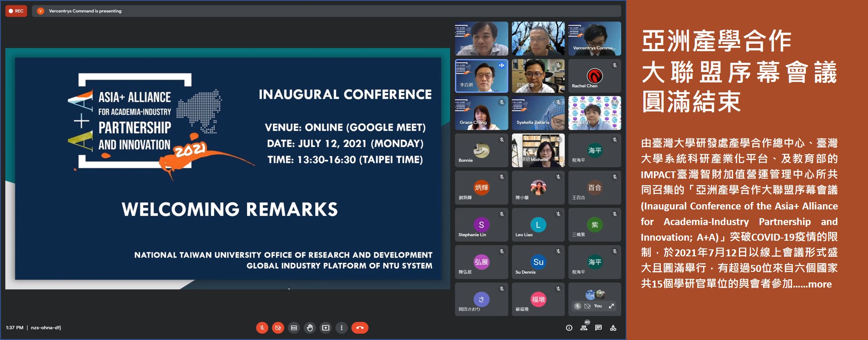Click the muted mic icon in the You tile

pyautogui.click(x=578, y=306)
